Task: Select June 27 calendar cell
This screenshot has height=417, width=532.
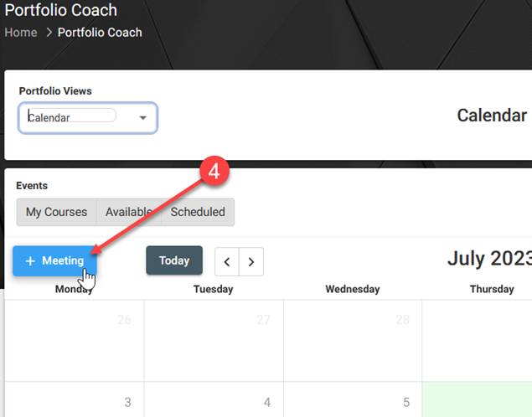Action: coord(214,340)
